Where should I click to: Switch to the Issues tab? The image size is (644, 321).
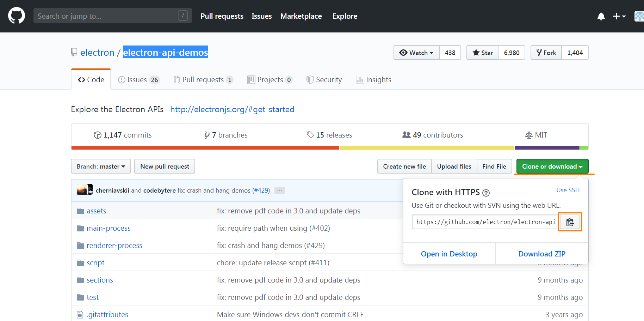point(139,80)
